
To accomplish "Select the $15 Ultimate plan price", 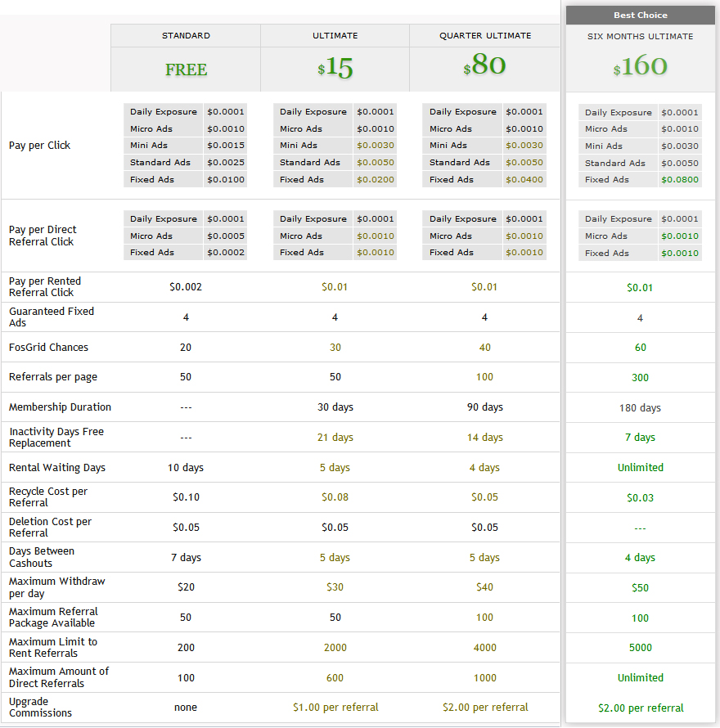I will tap(335, 69).
